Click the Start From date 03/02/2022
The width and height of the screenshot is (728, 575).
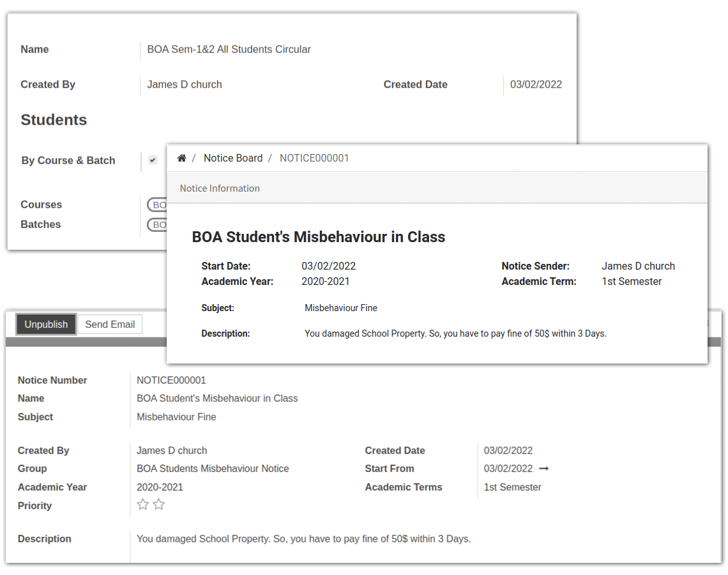pyautogui.click(x=508, y=469)
